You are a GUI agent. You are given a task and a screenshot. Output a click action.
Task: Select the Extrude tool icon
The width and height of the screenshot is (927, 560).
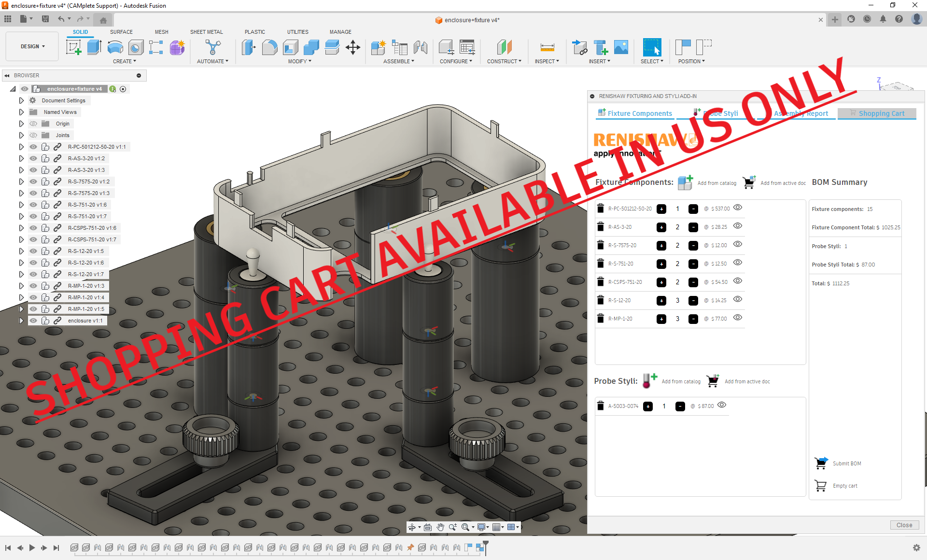(94, 47)
